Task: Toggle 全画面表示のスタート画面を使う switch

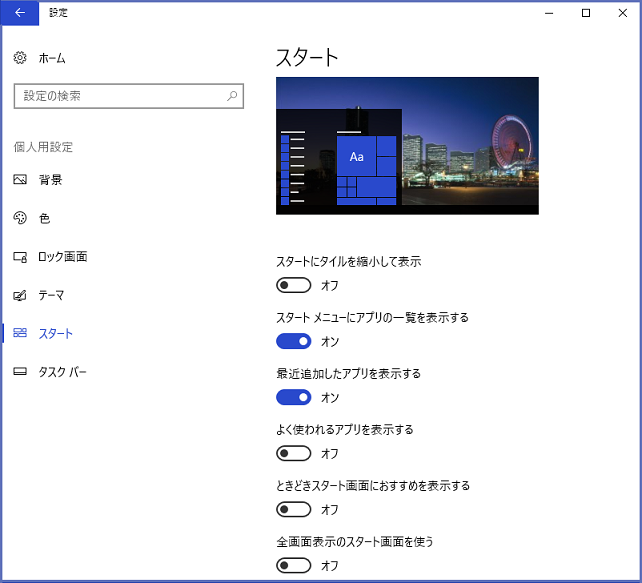Action: tap(294, 565)
